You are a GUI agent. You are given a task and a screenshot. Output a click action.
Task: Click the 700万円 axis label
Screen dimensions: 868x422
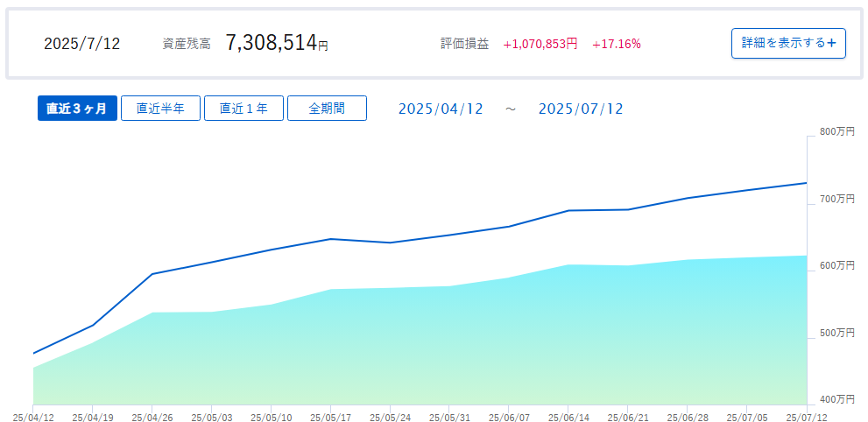coord(837,199)
